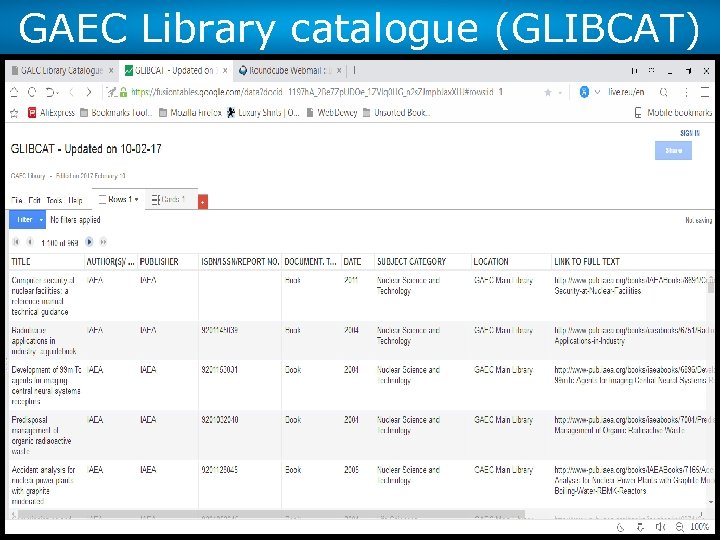
Task: Open the Mozilla Firefox bookmarks folder
Action: 191,112
